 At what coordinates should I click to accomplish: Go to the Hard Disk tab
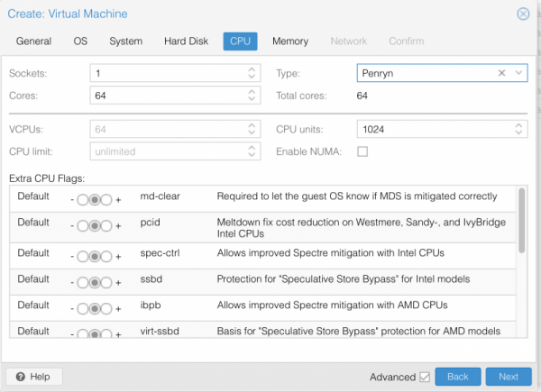[x=187, y=41]
